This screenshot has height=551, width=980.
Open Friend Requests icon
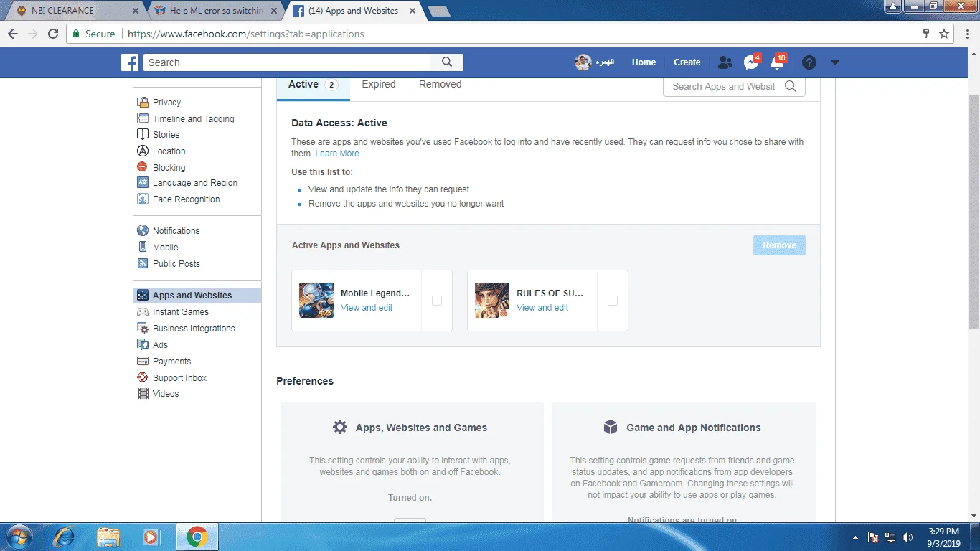click(725, 62)
